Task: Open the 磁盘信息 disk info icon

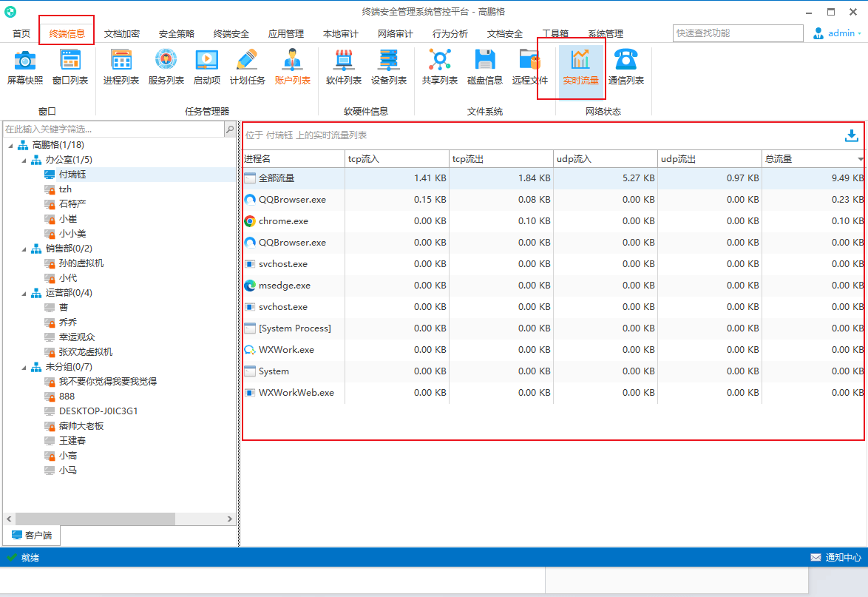Action: [x=485, y=67]
